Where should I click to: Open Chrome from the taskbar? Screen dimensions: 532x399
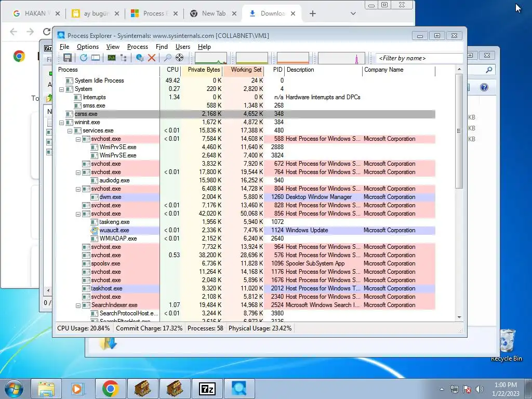pyautogui.click(x=110, y=389)
